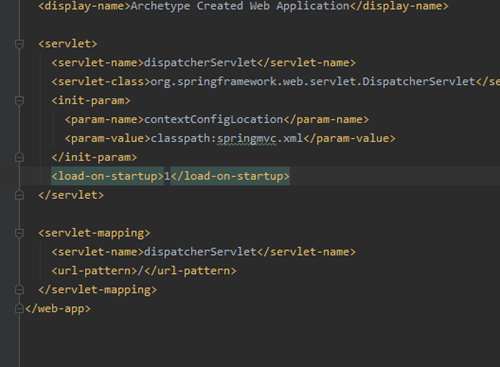Click the opening <init-param> tag

(x=91, y=100)
